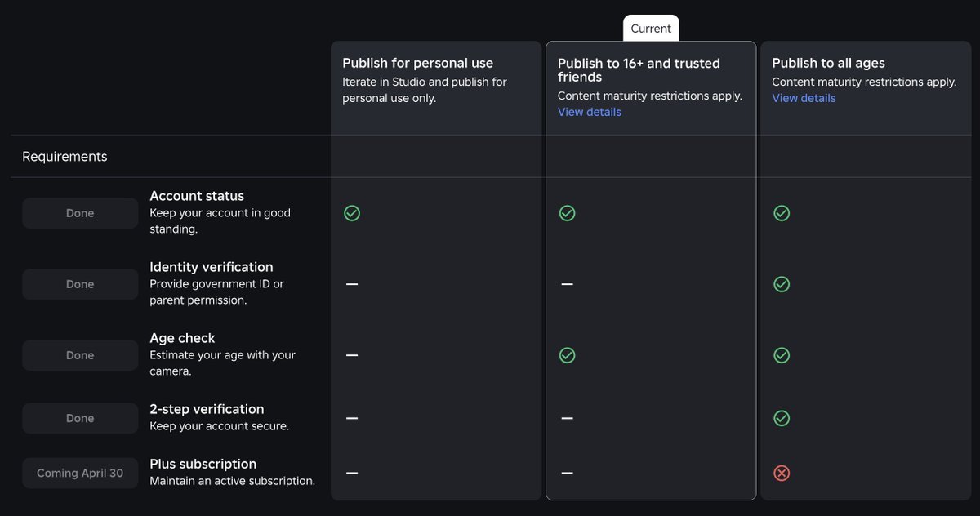Click the Done button for Account status
Screen dimensions: 980x516
(x=80, y=213)
